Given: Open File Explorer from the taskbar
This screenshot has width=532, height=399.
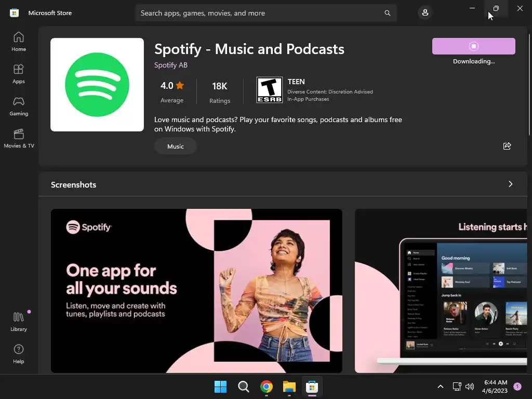Looking at the screenshot, I should coord(289,387).
